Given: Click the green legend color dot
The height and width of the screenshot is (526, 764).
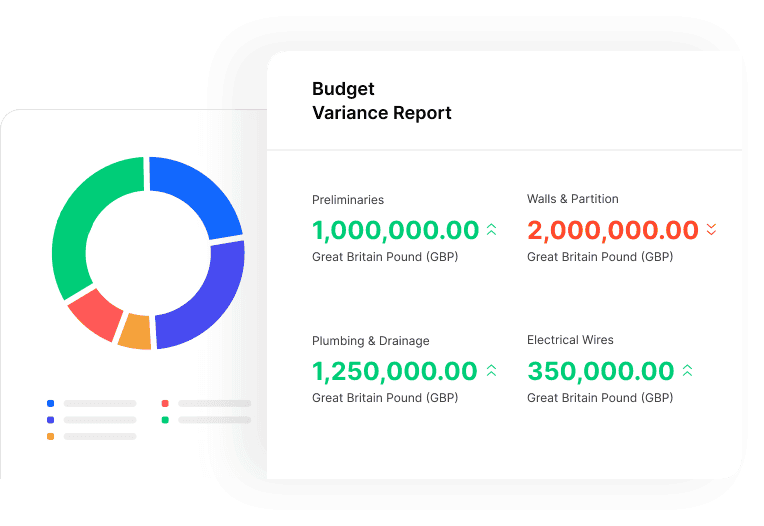Looking at the screenshot, I should [165, 420].
